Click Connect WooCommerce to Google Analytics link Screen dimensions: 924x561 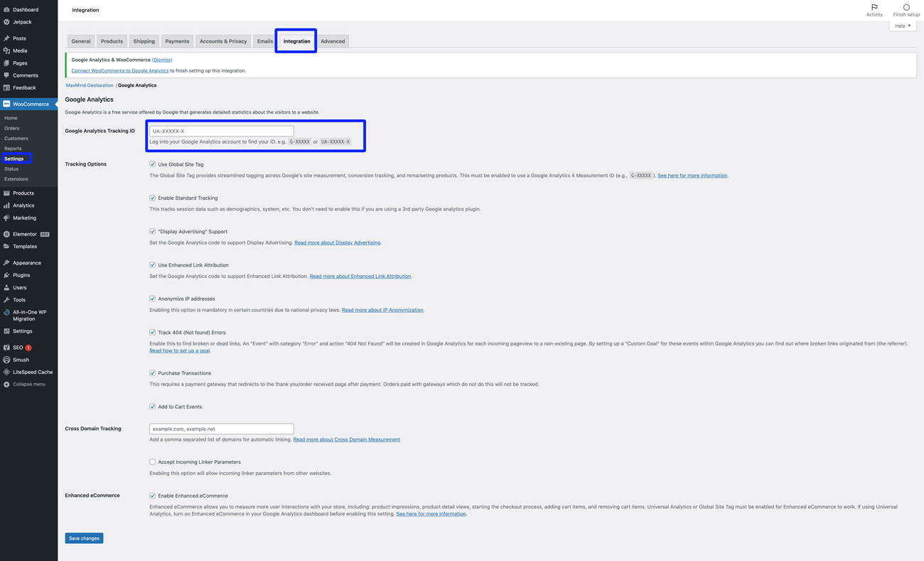120,70
